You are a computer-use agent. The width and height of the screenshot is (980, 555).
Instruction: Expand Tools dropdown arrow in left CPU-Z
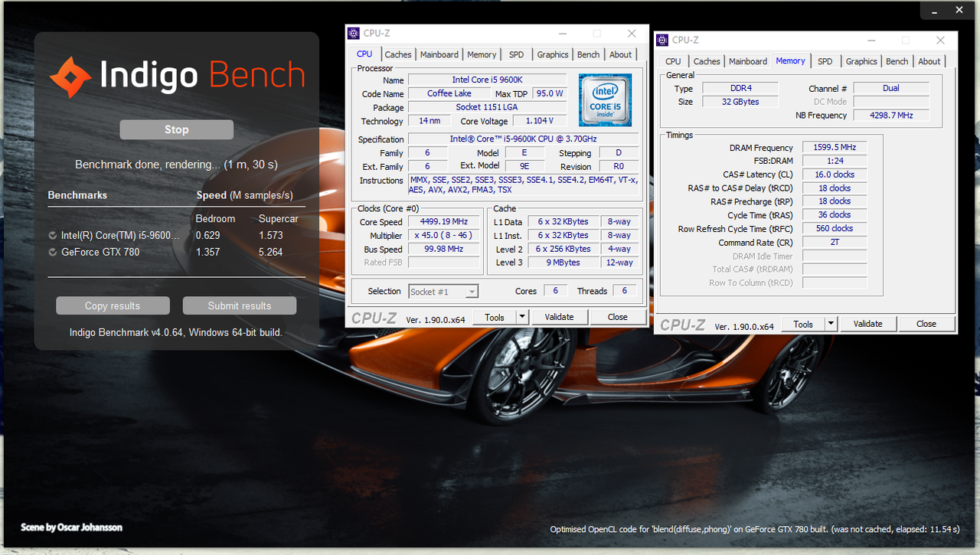coord(522,317)
